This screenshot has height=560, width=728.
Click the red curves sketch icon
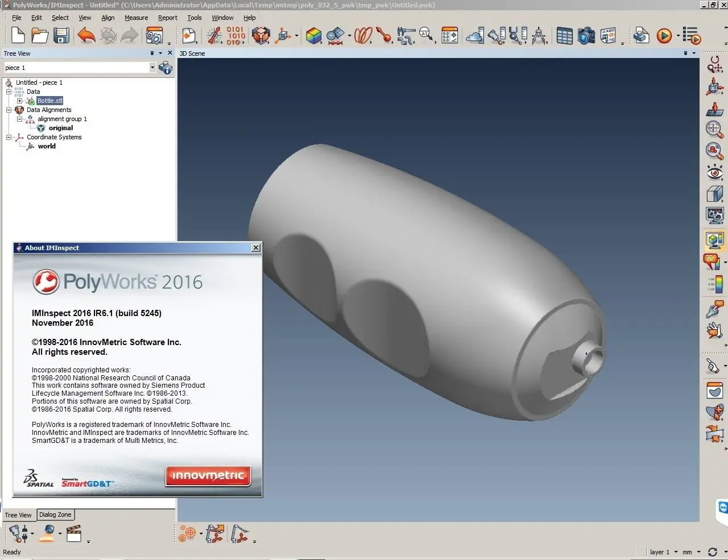[363, 36]
